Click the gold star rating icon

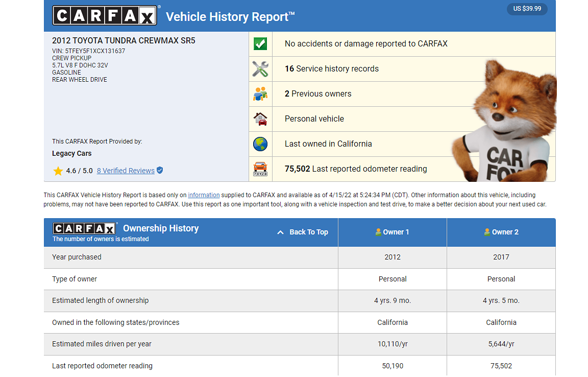coord(58,171)
